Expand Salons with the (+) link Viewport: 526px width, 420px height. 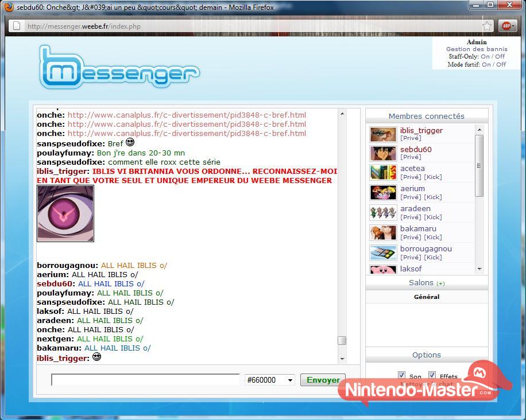coord(440,283)
